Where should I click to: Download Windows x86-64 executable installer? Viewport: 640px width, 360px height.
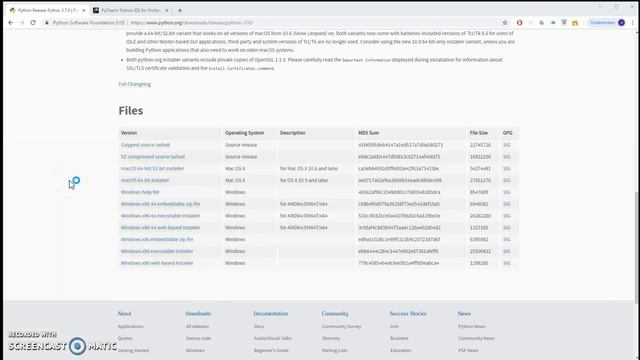click(x=160, y=216)
